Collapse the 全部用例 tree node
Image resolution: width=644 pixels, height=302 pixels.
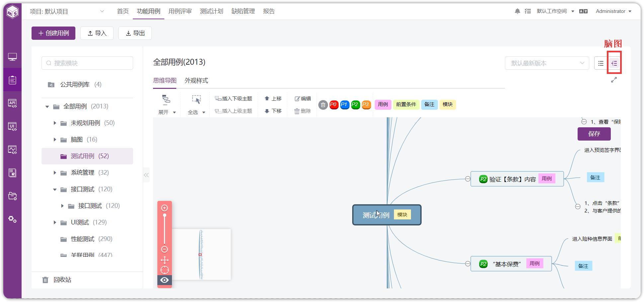(47, 106)
